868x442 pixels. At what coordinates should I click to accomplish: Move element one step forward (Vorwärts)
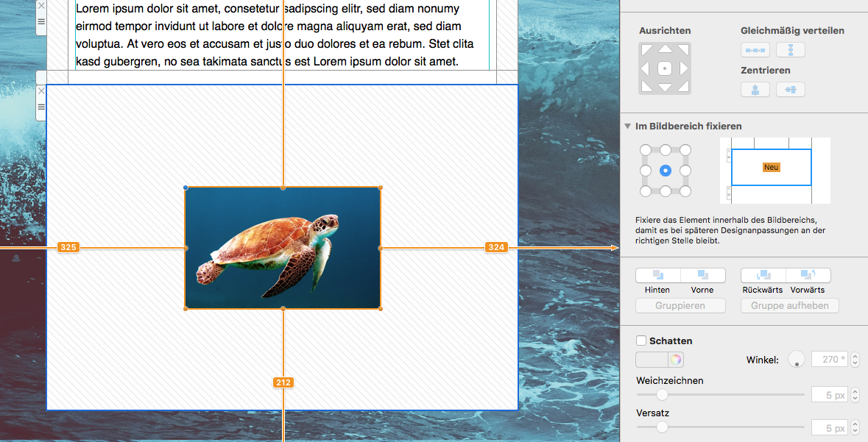click(x=808, y=275)
